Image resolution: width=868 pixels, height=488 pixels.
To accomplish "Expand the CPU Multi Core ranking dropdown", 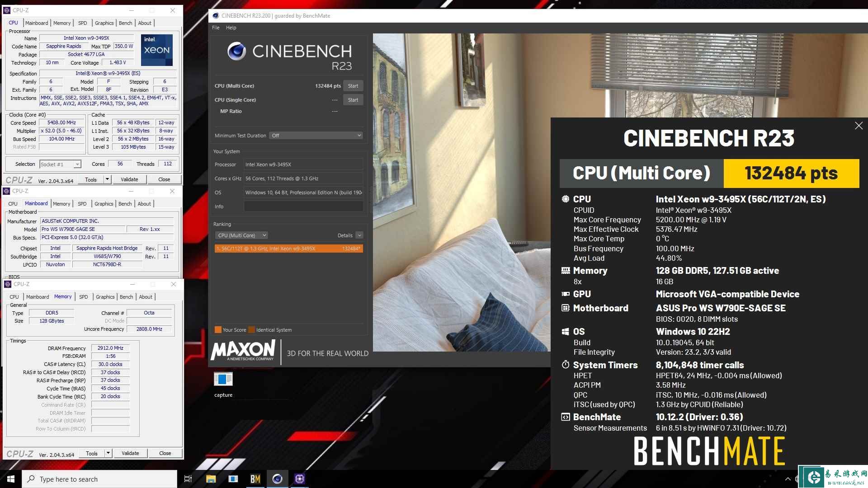I will coord(263,235).
